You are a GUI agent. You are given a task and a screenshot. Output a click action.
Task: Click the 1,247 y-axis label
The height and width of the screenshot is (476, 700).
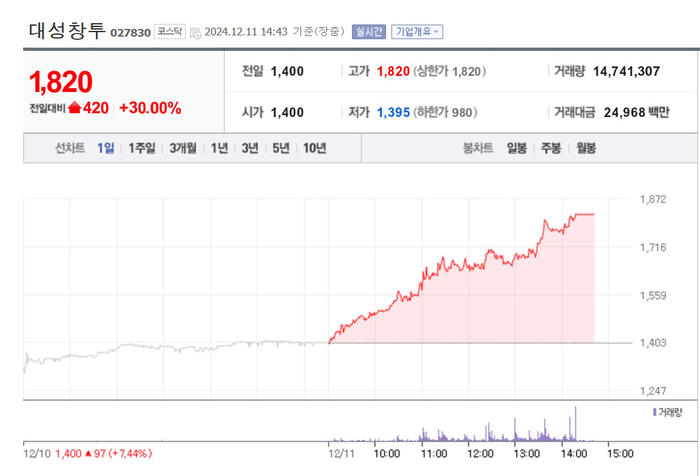[653, 391]
